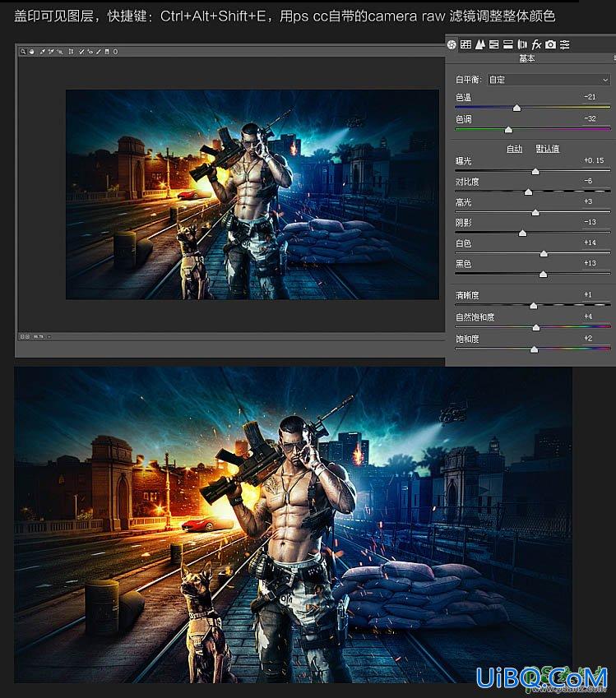This screenshot has height=698, width=616.
Task: Click the 自动 auto link
Action: (x=515, y=149)
